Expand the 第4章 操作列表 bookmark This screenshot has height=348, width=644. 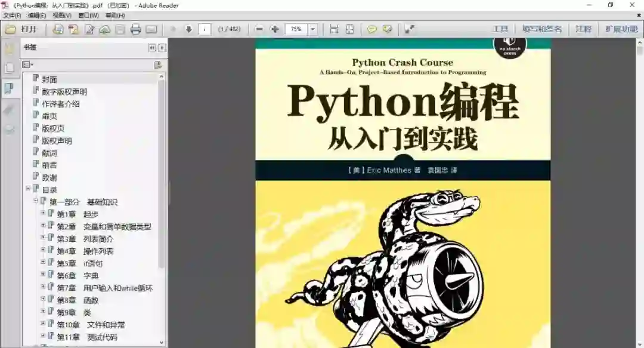tap(43, 250)
